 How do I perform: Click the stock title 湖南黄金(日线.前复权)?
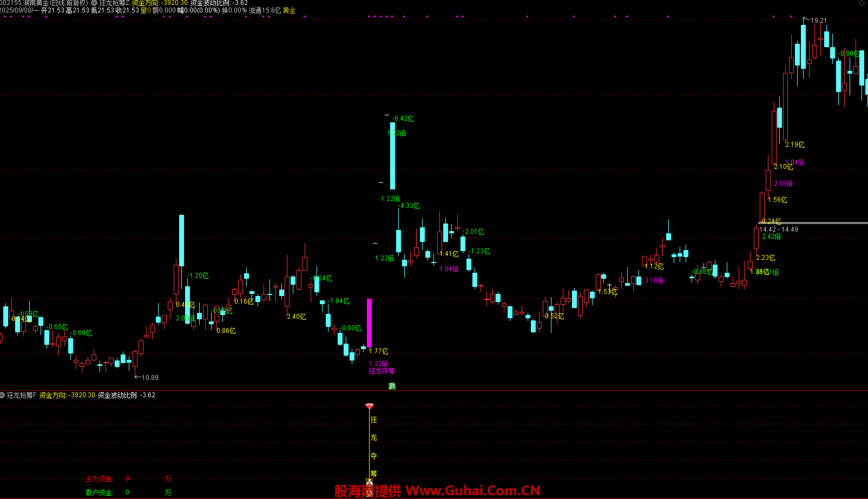pyautogui.click(x=55, y=3)
